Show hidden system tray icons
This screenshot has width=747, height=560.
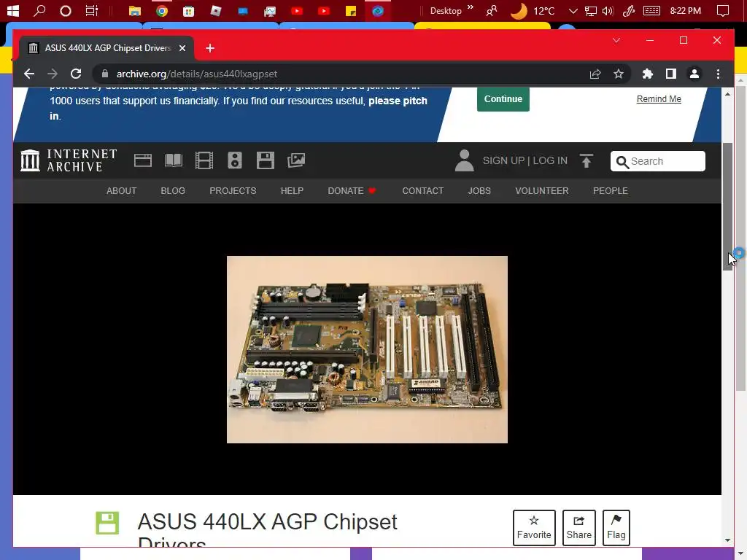[573, 11]
